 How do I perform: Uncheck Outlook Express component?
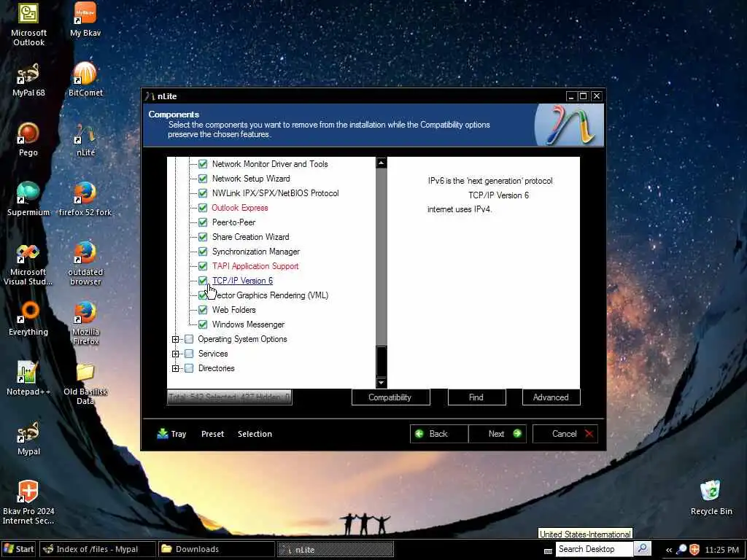point(203,208)
